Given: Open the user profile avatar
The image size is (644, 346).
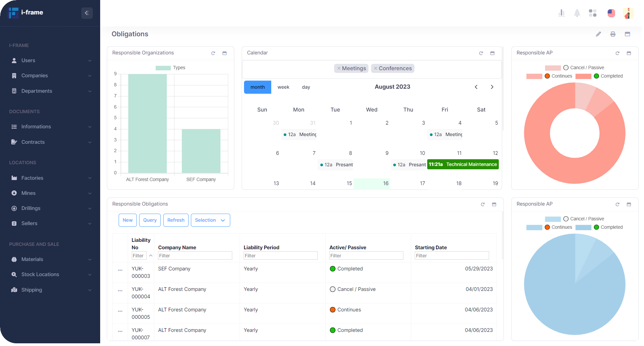Looking at the screenshot, I should pos(628,13).
